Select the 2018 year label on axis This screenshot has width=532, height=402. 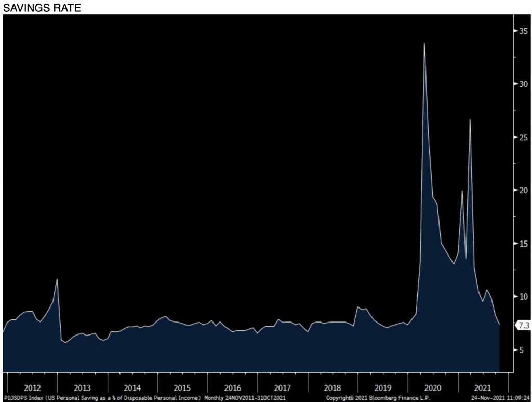click(x=332, y=387)
